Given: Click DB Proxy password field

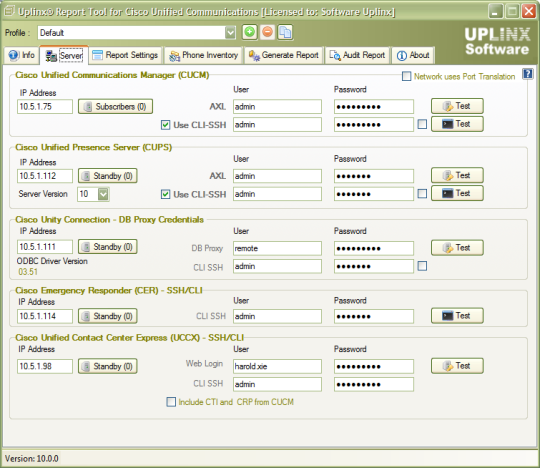Looking at the screenshot, I should point(374,248).
